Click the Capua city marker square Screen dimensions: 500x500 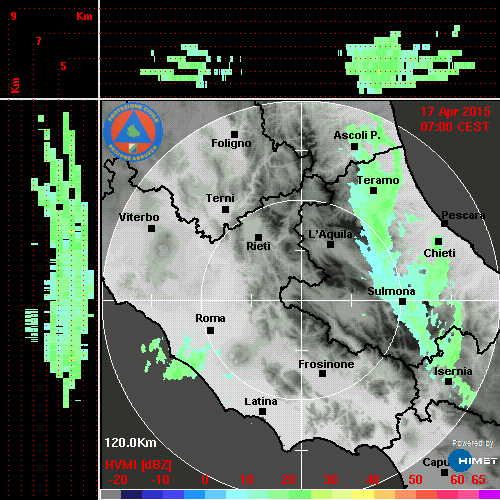pyautogui.click(x=444, y=472)
